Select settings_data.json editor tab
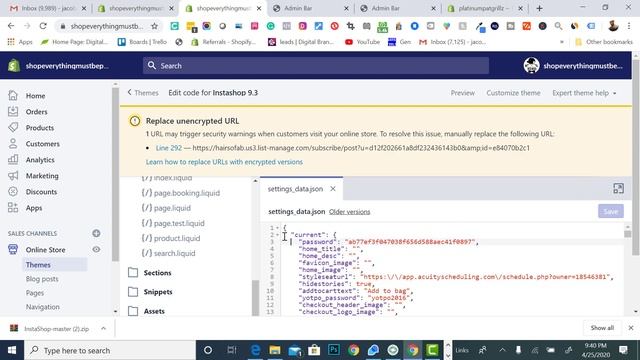The height and width of the screenshot is (360, 640). tap(295, 189)
